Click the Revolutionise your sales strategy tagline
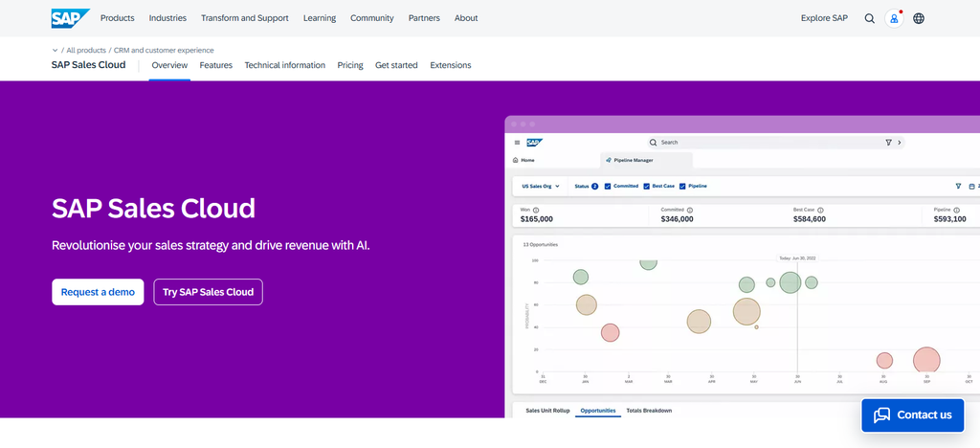Image resolution: width=980 pixels, height=448 pixels. [x=211, y=245]
